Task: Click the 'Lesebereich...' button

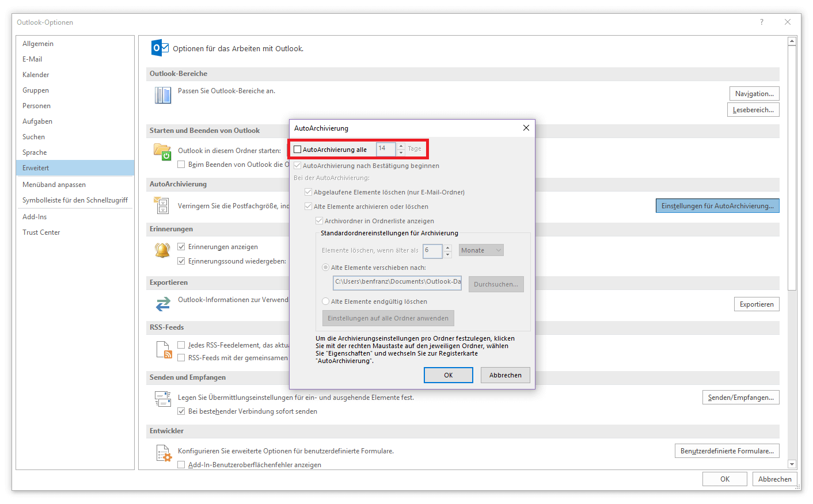Action: [x=753, y=110]
